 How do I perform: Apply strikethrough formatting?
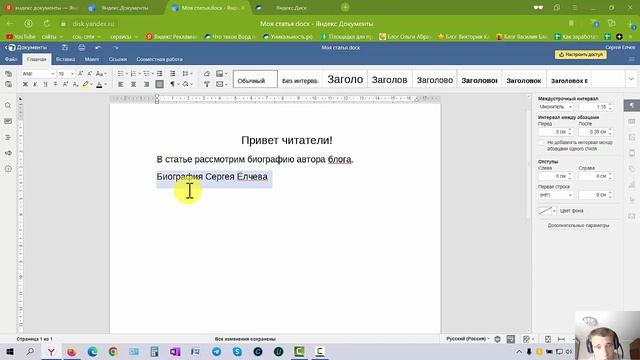[56, 84]
